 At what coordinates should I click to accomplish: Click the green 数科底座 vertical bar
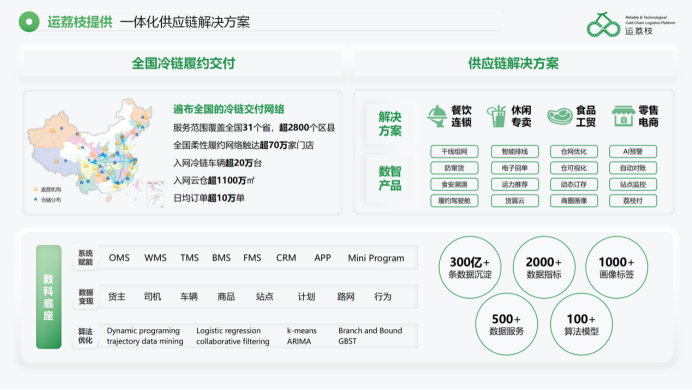[49, 297]
